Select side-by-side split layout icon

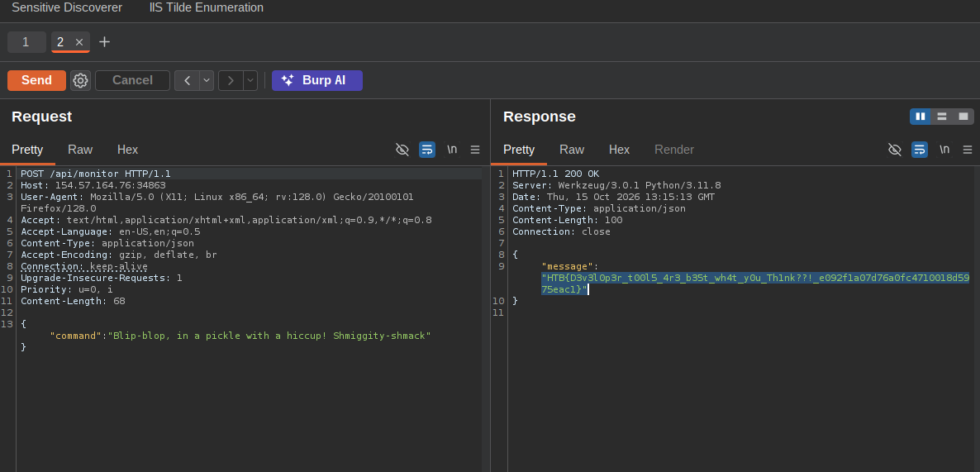click(920, 117)
